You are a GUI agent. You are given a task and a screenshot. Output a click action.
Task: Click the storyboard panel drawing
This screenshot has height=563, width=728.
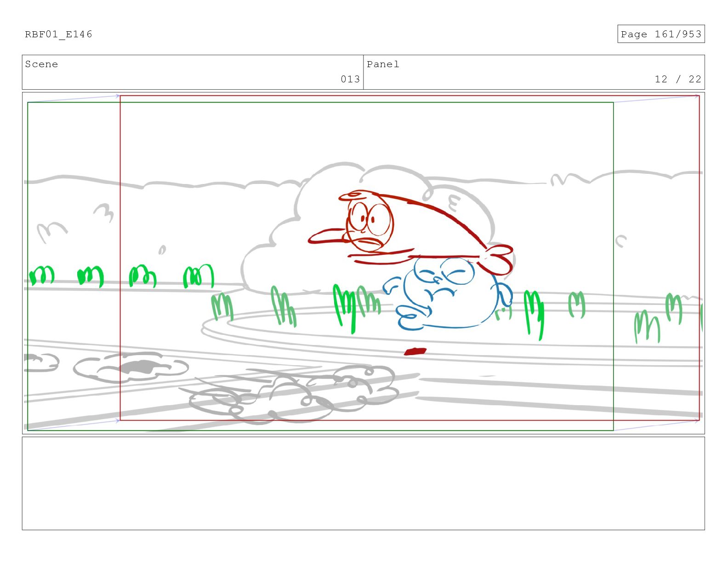[364, 263]
